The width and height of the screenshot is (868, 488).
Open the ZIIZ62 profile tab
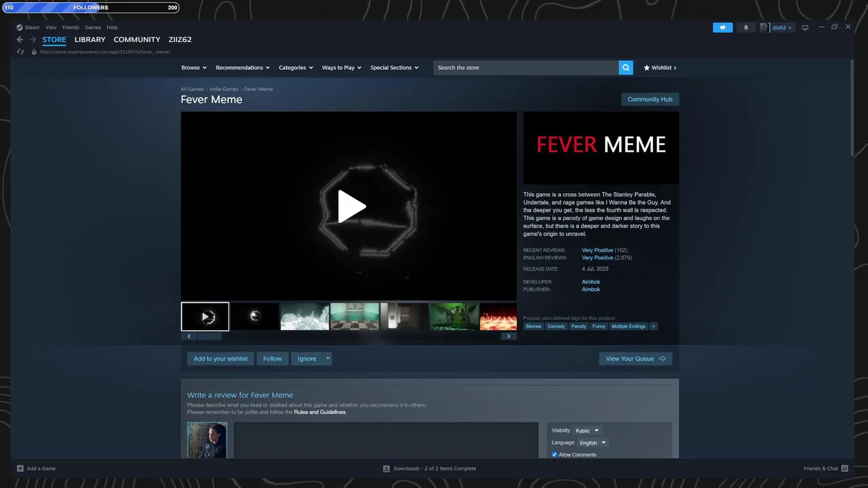[x=180, y=39]
